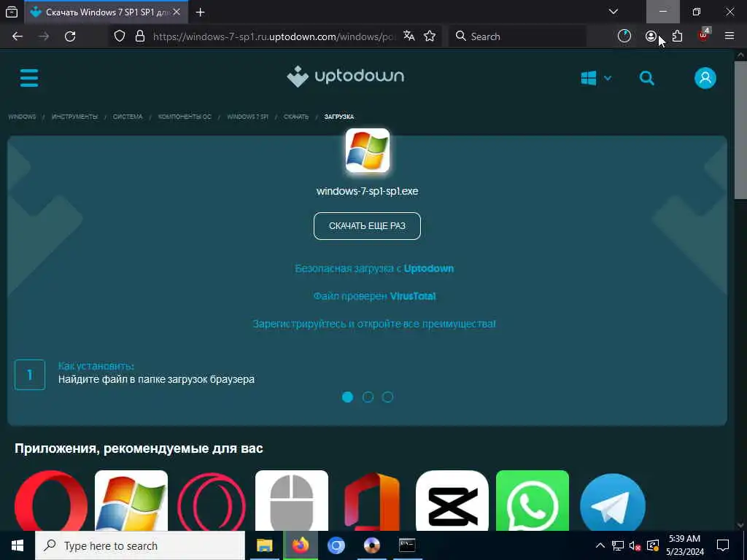Viewport: 747px width, 560px height.
Task: Open the Windows Start menu
Action: tap(18, 545)
